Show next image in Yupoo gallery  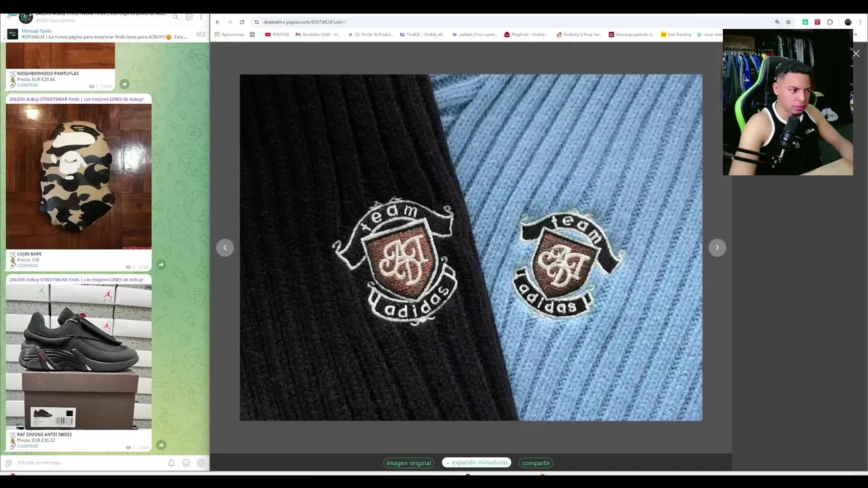(717, 247)
